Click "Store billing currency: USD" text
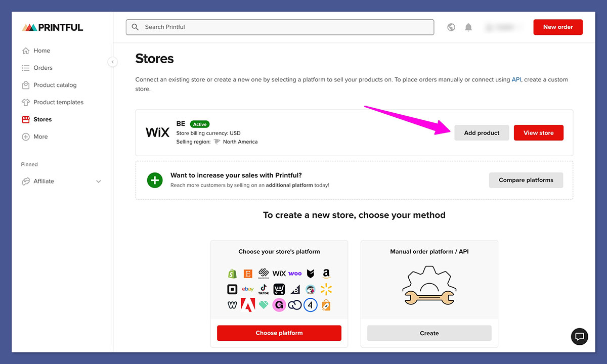Viewport: 607px width, 364px height. tap(208, 133)
